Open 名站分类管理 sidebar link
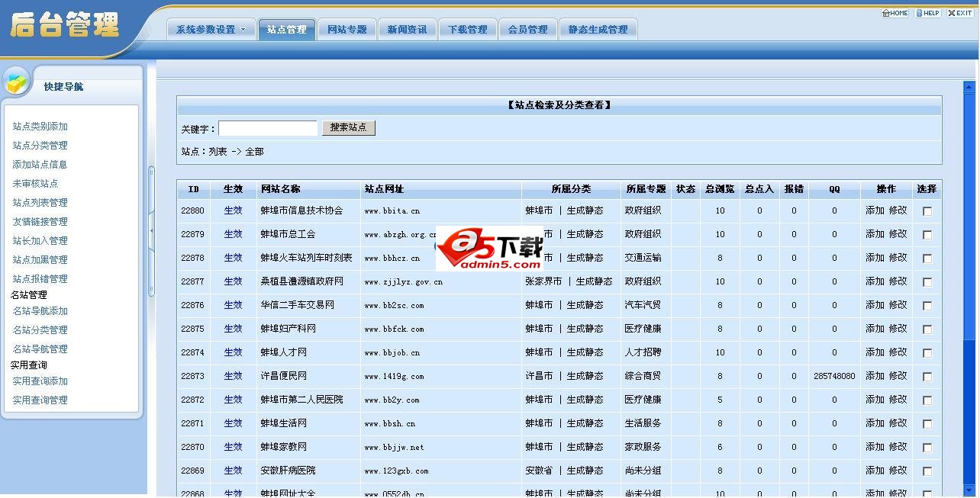The height and width of the screenshot is (498, 980). 40,330
